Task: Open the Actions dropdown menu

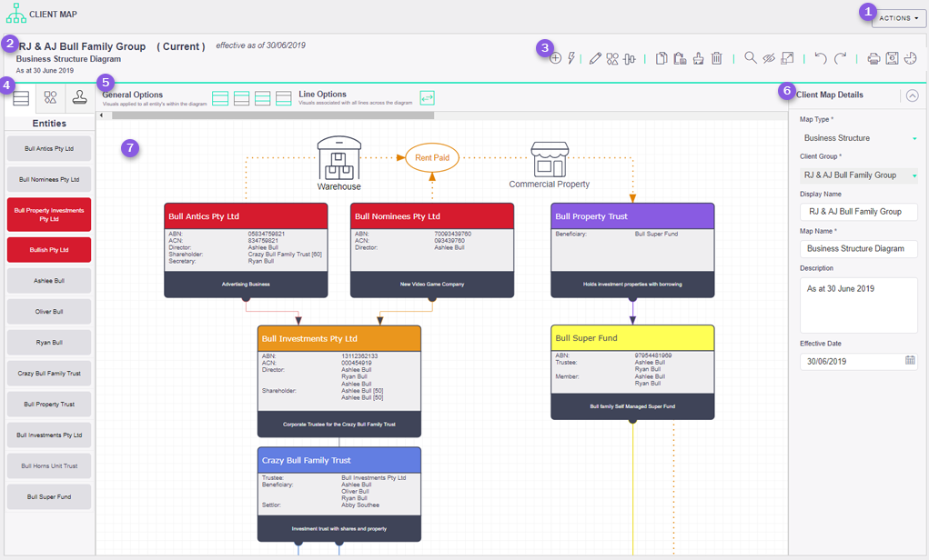Action: tap(898, 18)
